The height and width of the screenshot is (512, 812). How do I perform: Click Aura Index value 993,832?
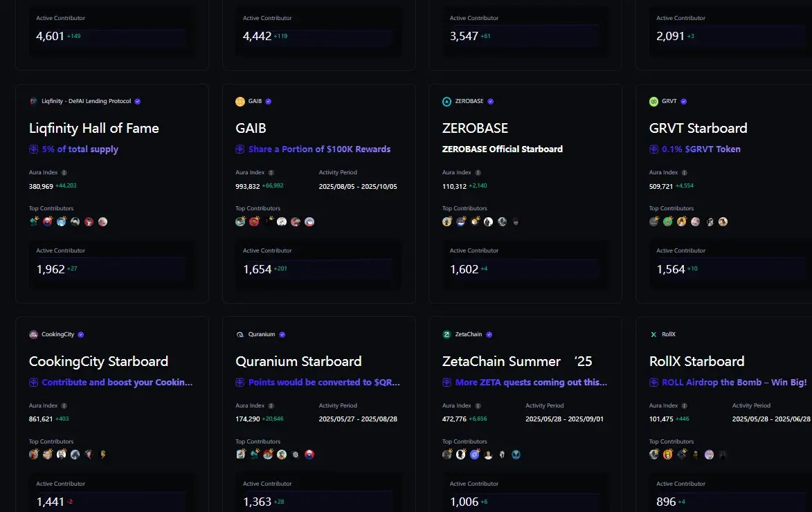pyautogui.click(x=248, y=186)
